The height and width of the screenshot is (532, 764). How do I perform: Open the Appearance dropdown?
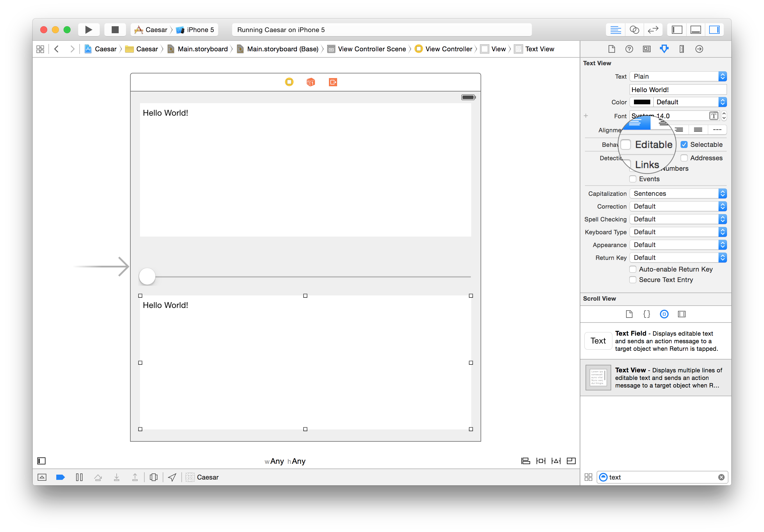[678, 245]
